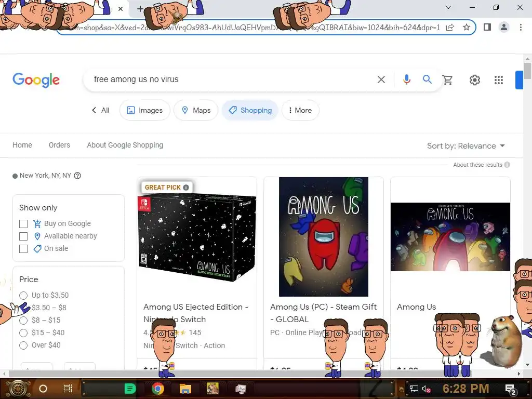Open Chrome from the taskbar

click(x=158, y=389)
